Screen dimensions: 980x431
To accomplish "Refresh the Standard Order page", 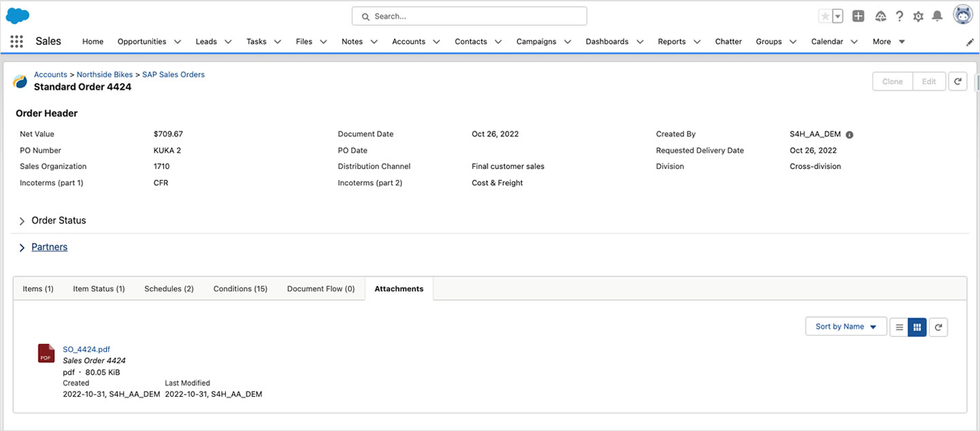I will pyautogui.click(x=958, y=81).
